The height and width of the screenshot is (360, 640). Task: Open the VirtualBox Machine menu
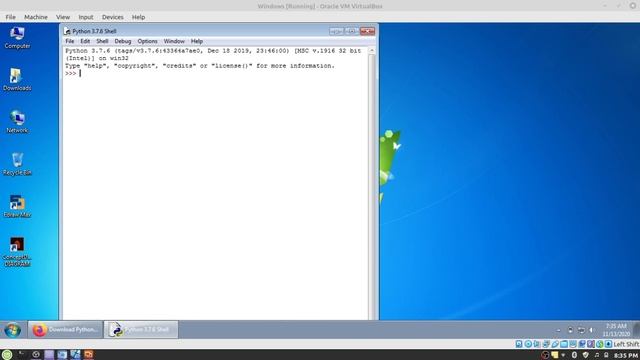[36, 17]
